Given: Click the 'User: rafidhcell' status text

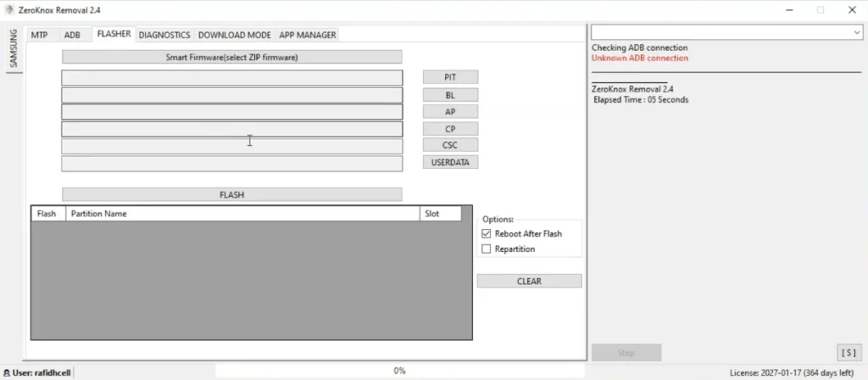Looking at the screenshot, I should pyautogui.click(x=41, y=373).
